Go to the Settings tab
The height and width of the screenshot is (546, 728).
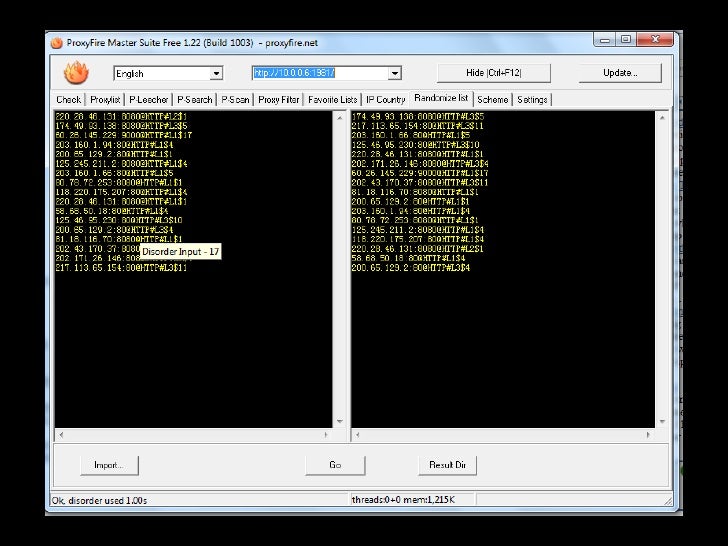(x=532, y=99)
